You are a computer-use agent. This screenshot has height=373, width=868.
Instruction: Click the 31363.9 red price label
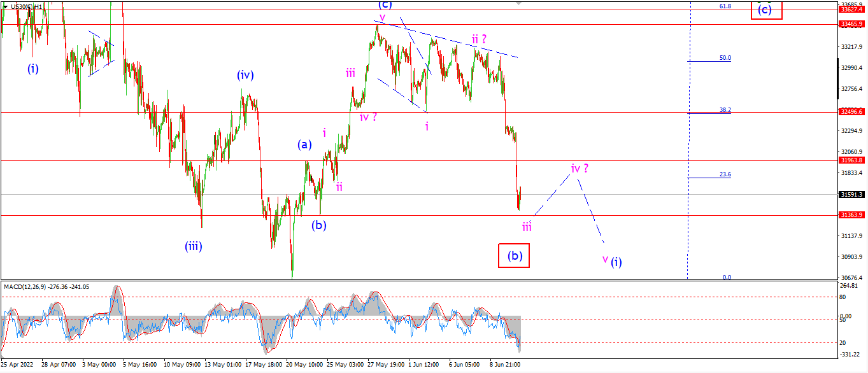click(852, 215)
